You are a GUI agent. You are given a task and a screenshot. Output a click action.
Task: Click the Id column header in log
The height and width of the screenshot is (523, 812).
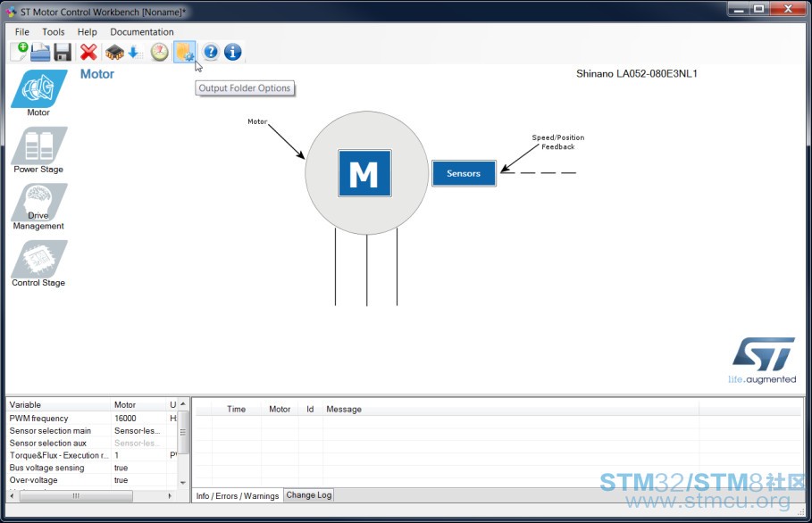pos(310,409)
